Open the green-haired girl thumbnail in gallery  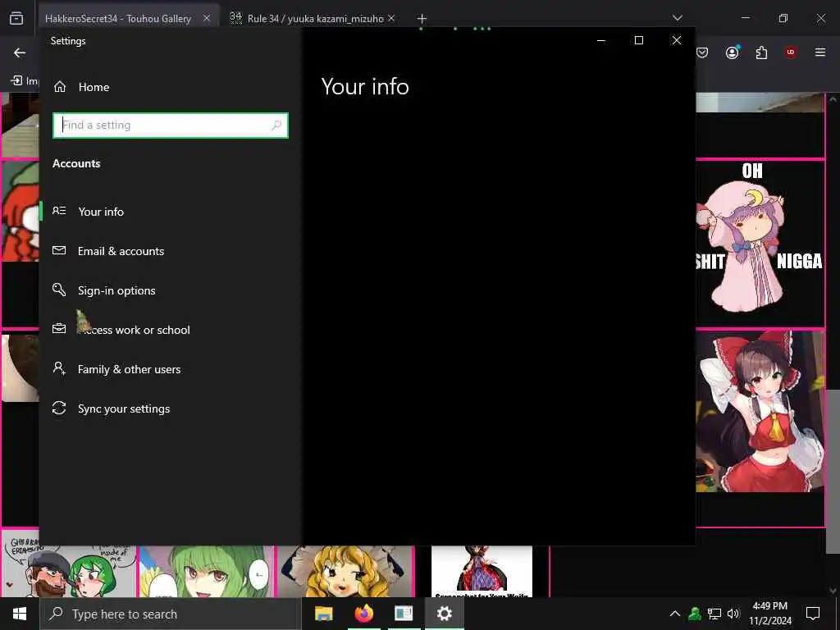(x=206, y=571)
